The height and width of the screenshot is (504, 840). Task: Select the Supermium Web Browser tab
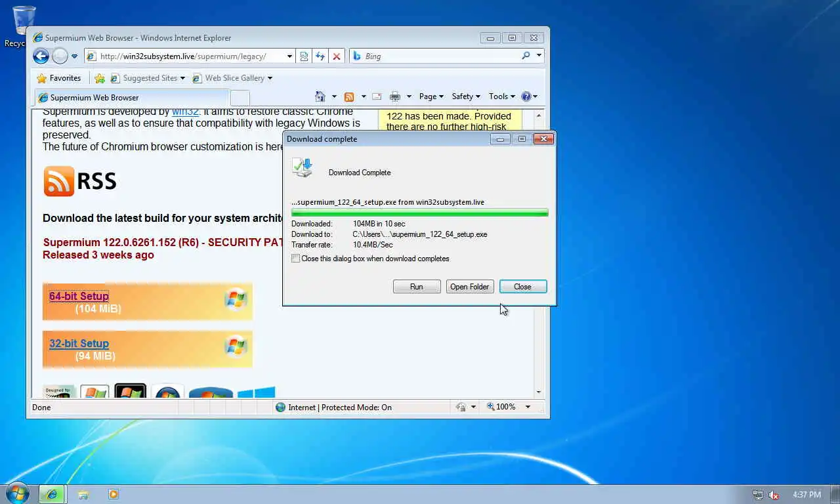[131, 98]
